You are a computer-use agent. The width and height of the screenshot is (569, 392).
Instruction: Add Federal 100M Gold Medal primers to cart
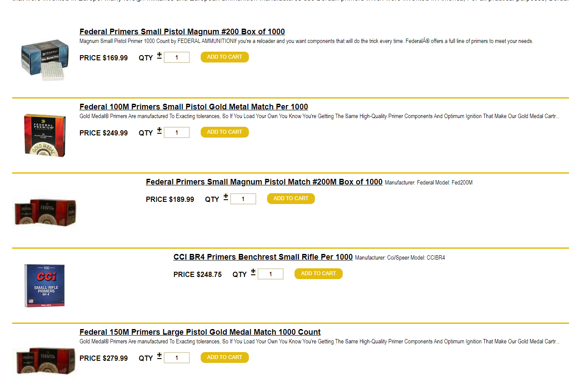(x=225, y=132)
